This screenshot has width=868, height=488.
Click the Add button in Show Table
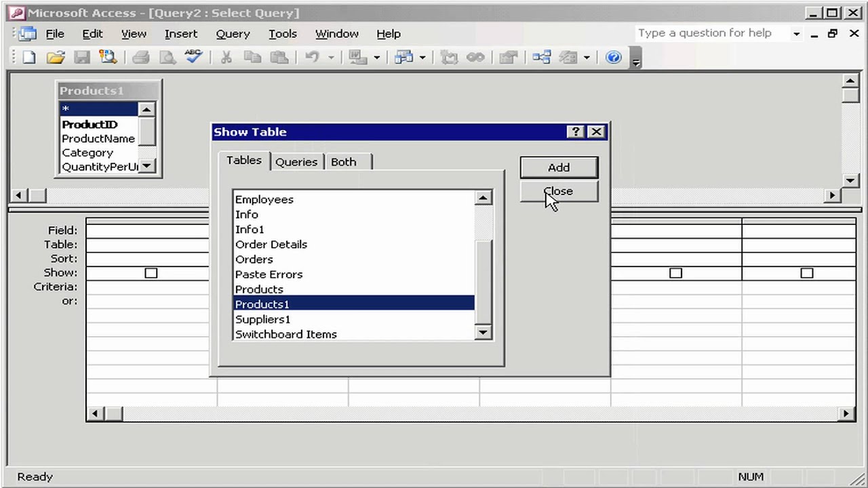coord(559,167)
